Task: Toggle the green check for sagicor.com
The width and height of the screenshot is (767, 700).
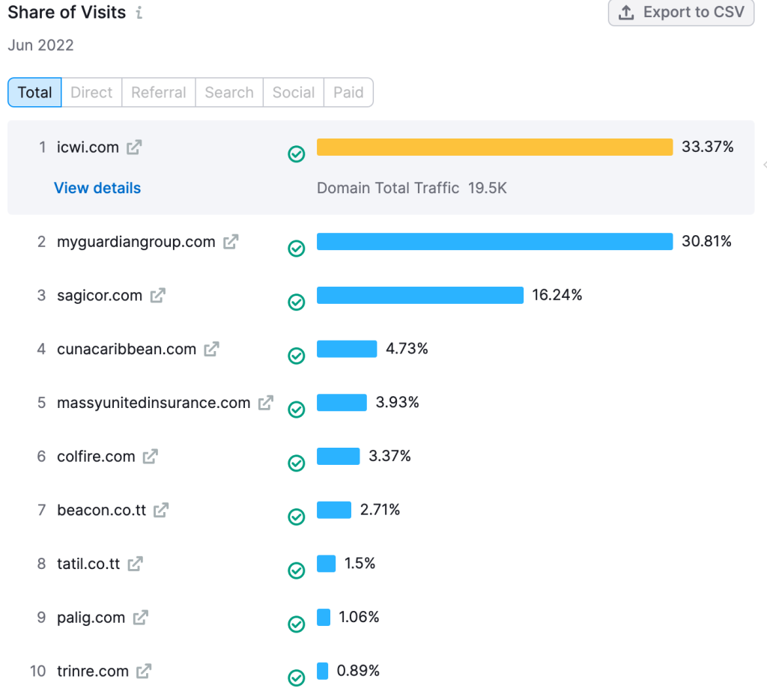Action: tap(297, 302)
